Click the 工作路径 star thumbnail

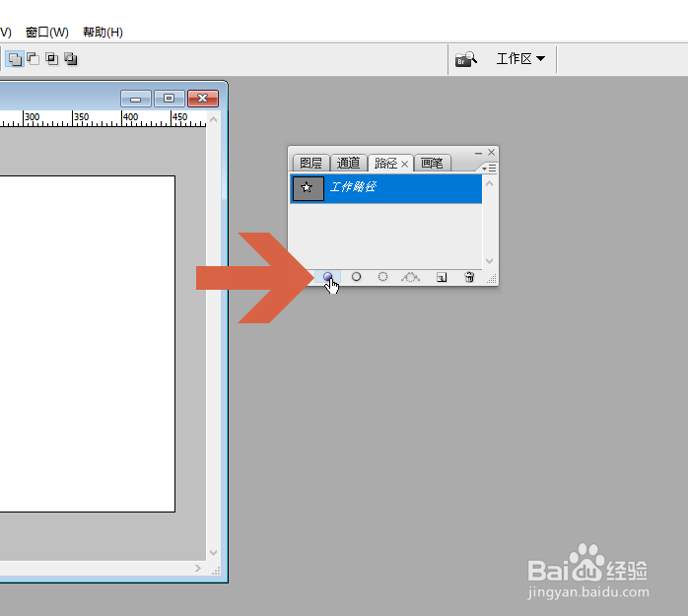(x=308, y=188)
